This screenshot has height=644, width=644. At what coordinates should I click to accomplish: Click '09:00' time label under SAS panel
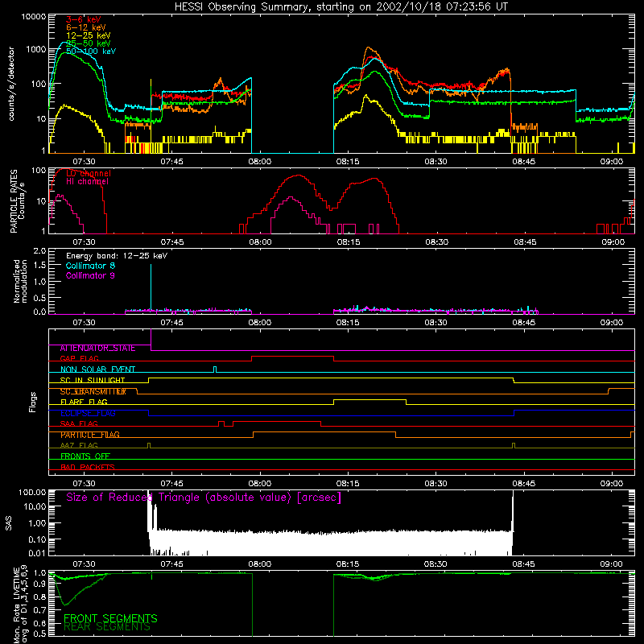pos(611,564)
